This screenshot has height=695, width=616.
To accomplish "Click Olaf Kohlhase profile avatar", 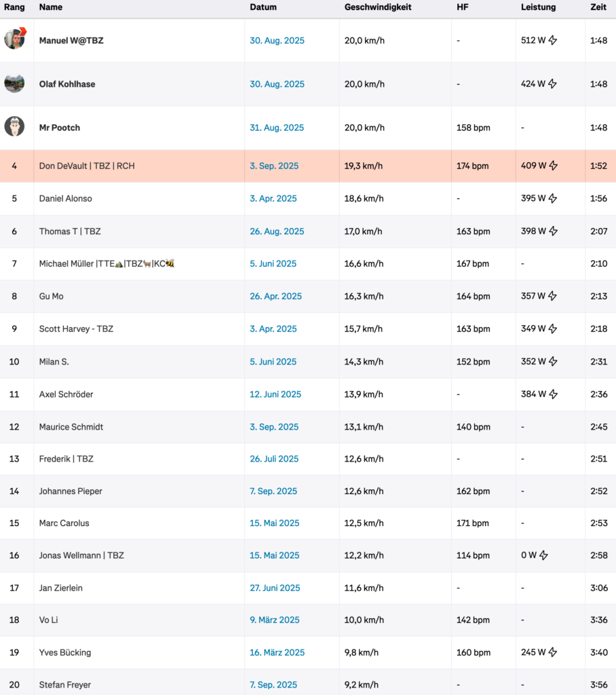I will click(14, 83).
